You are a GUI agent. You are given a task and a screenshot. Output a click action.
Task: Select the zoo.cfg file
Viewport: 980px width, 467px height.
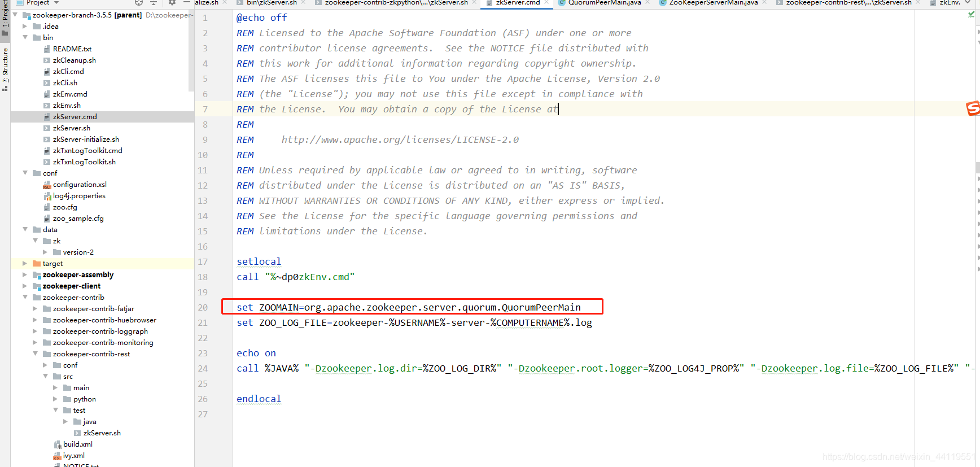click(65, 207)
